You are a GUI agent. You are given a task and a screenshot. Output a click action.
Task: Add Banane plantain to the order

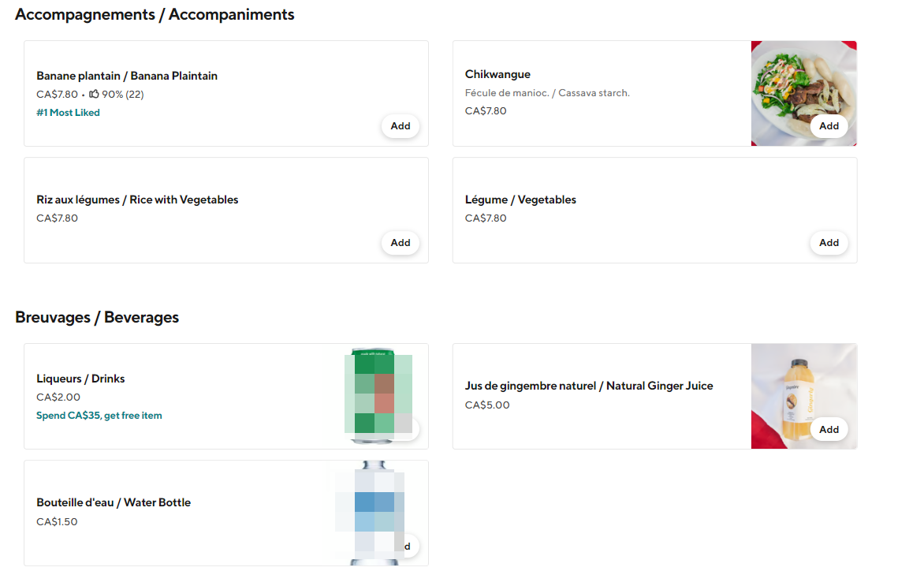401,126
